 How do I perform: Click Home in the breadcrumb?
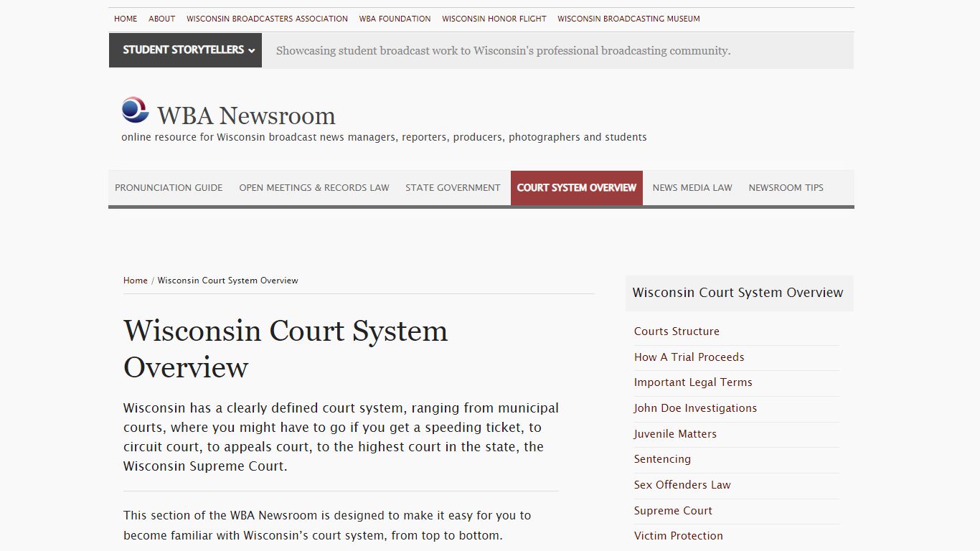point(136,281)
